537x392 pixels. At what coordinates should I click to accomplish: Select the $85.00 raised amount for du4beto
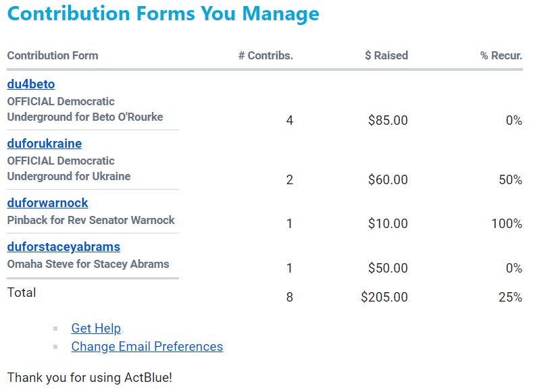(388, 121)
